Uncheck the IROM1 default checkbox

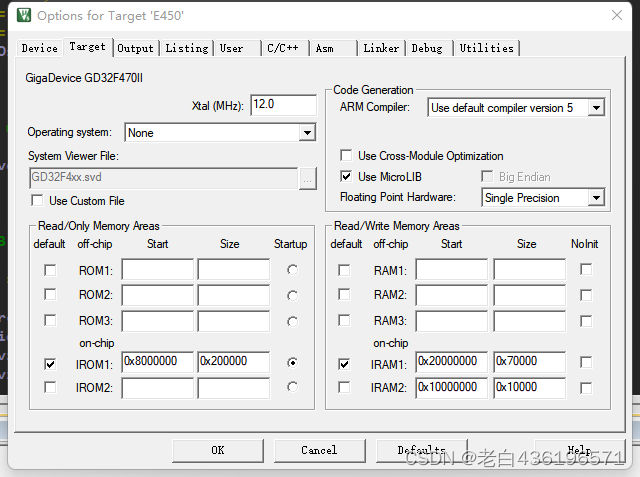[x=50, y=364]
